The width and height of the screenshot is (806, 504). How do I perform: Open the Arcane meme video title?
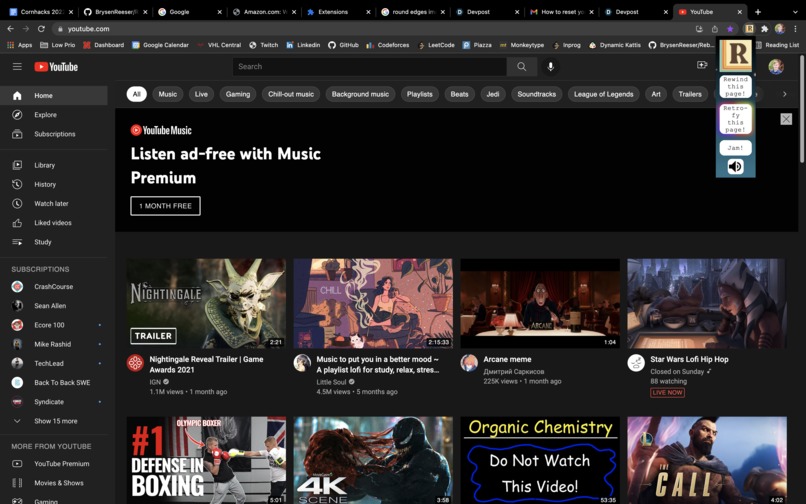[507, 359]
